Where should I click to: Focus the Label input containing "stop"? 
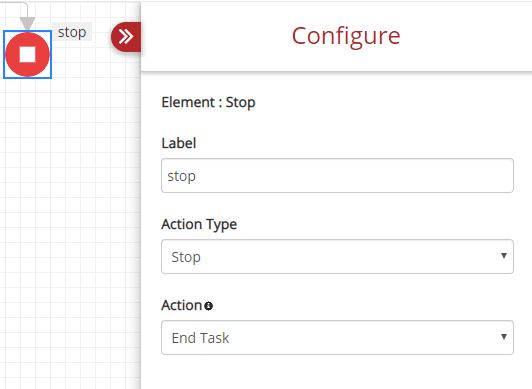[337, 175]
